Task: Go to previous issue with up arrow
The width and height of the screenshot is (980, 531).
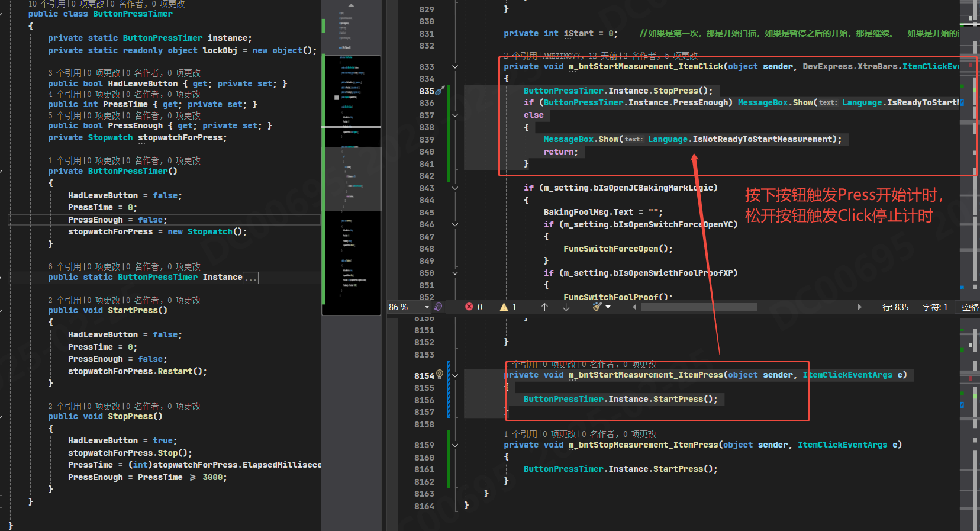Action: pos(544,307)
